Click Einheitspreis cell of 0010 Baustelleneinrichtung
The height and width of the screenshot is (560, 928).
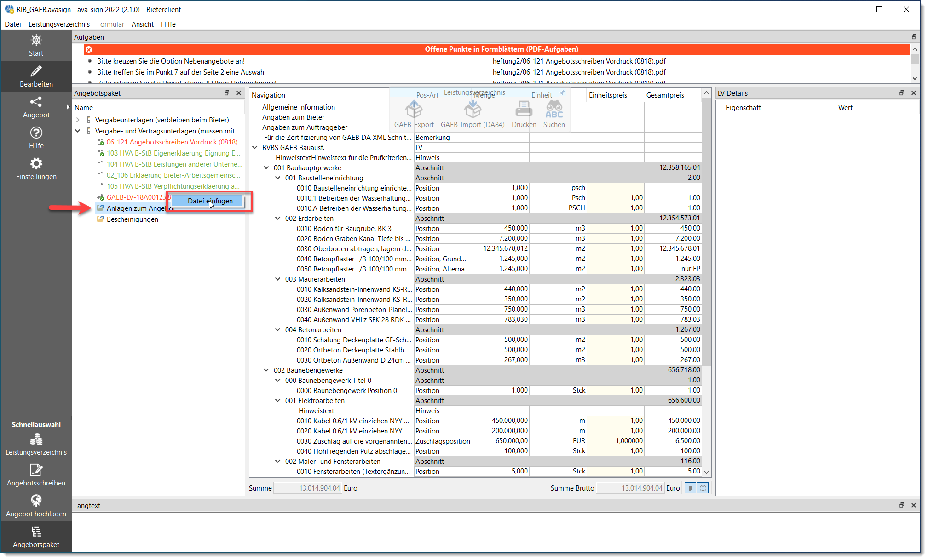[615, 188]
